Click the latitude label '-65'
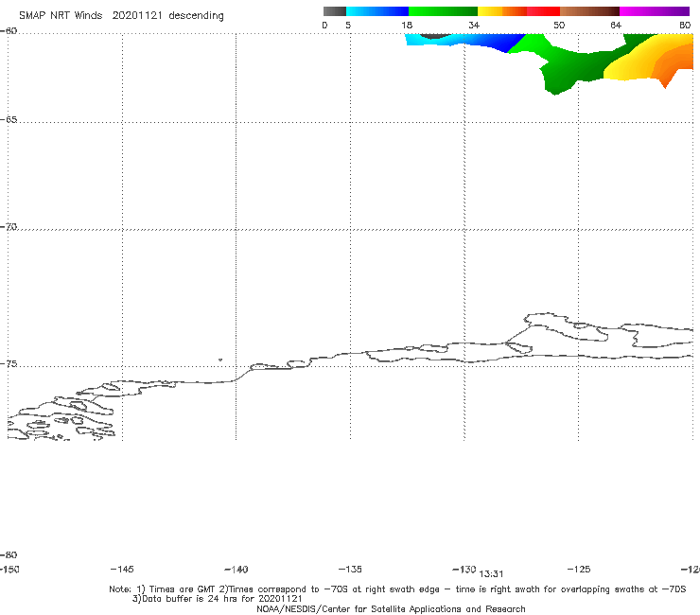Viewport: 700px width, 615px height. coord(9,120)
